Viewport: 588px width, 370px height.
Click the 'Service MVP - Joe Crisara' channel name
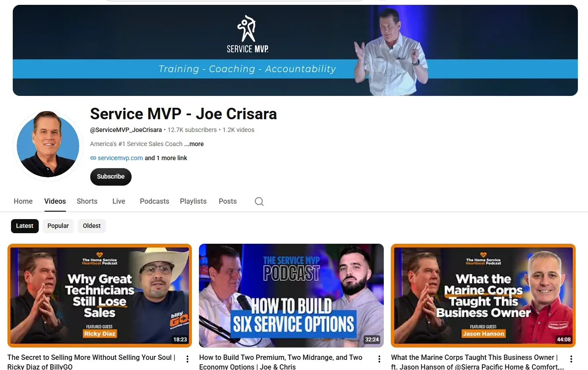184,114
